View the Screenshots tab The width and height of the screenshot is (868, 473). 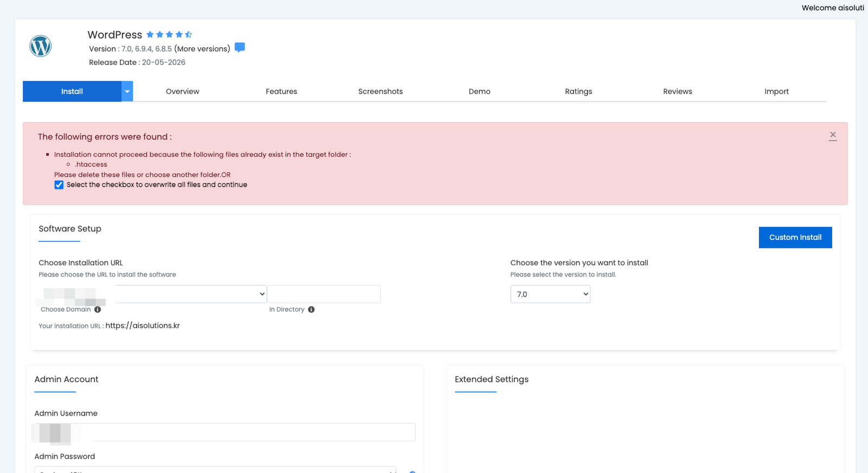pyautogui.click(x=380, y=92)
